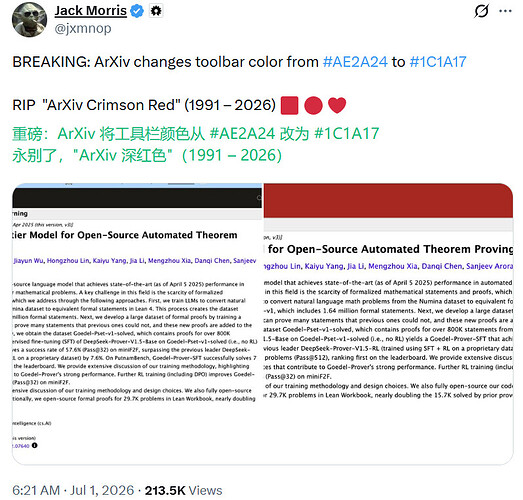Open Jack Morris's profile avatar
The width and height of the screenshot is (523, 500).
[29, 19]
